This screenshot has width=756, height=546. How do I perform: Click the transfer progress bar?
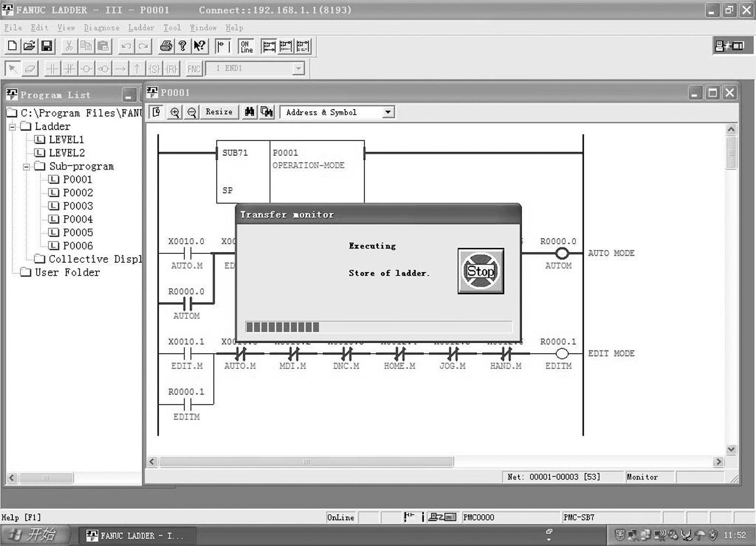point(378,327)
